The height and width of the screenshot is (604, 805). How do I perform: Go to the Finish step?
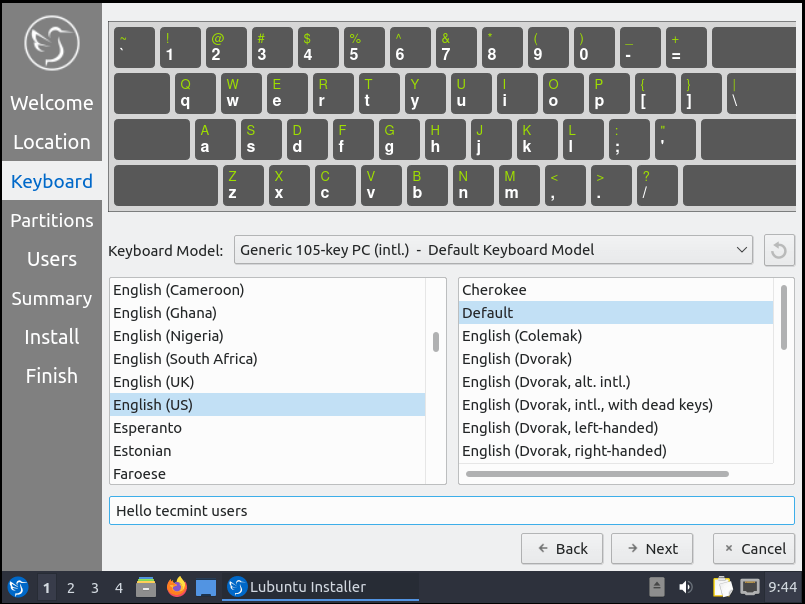(52, 376)
